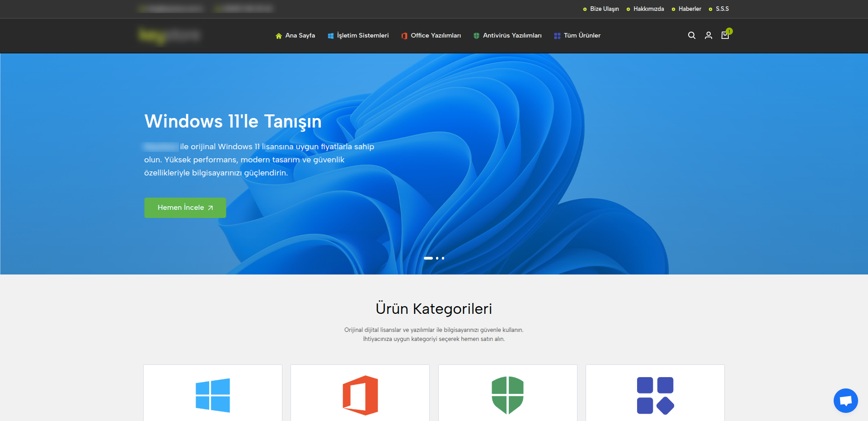Open the shopping cart icon
The width and height of the screenshot is (868, 421).
click(726, 34)
